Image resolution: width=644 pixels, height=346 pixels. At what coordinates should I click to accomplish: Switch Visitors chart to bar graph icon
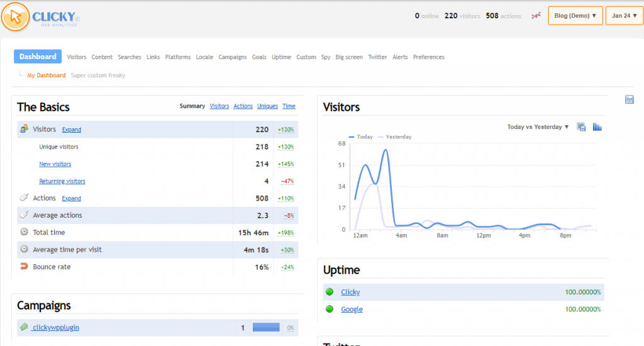click(597, 127)
